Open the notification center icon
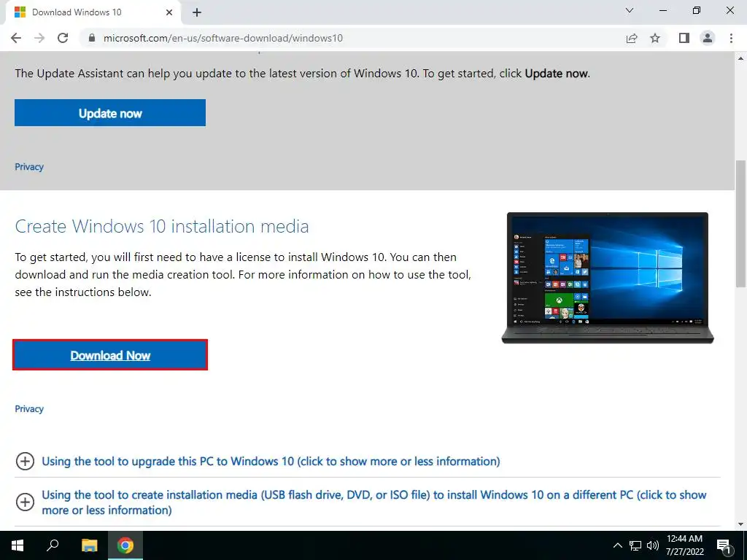 tap(724, 545)
